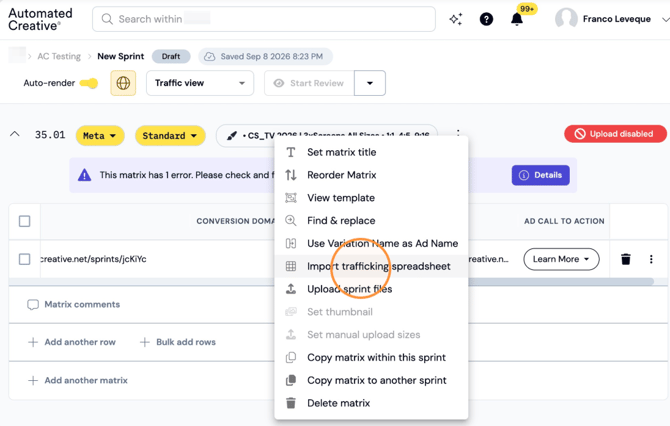Choose Reorder Matrix
The height and width of the screenshot is (426, 670).
point(371,175)
